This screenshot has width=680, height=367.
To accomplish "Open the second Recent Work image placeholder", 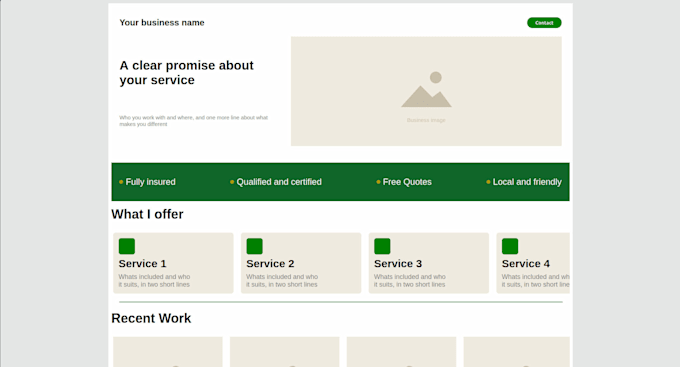I will (284, 352).
